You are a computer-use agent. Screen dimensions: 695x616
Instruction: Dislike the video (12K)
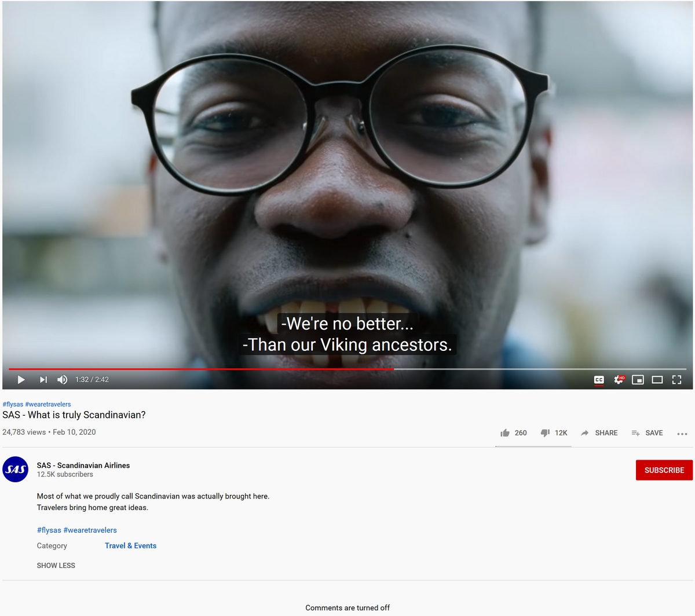click(554, 433)
